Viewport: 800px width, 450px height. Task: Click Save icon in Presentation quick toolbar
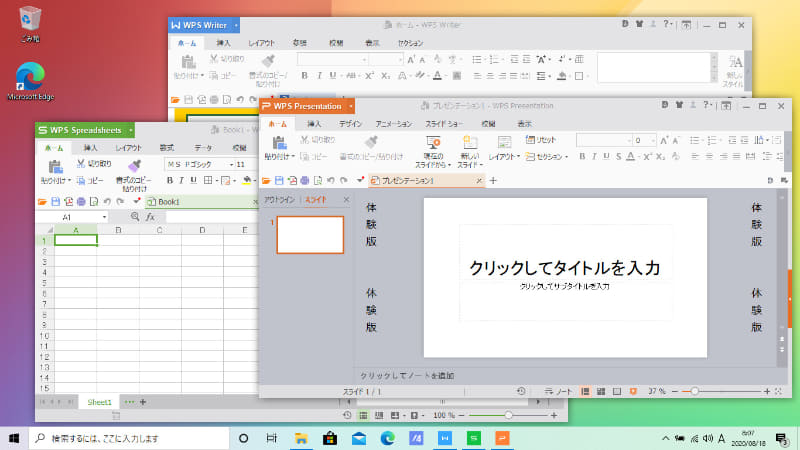[x=279, y=181]
